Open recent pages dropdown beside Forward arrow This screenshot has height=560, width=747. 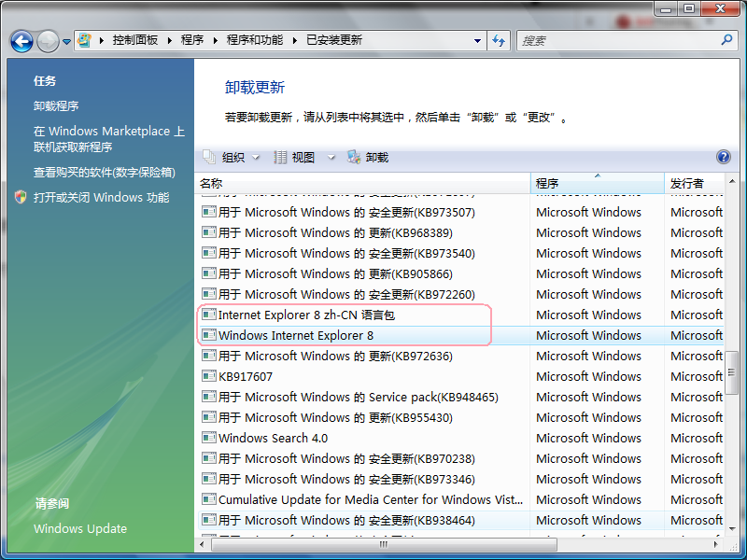click(x=66, y=42)
